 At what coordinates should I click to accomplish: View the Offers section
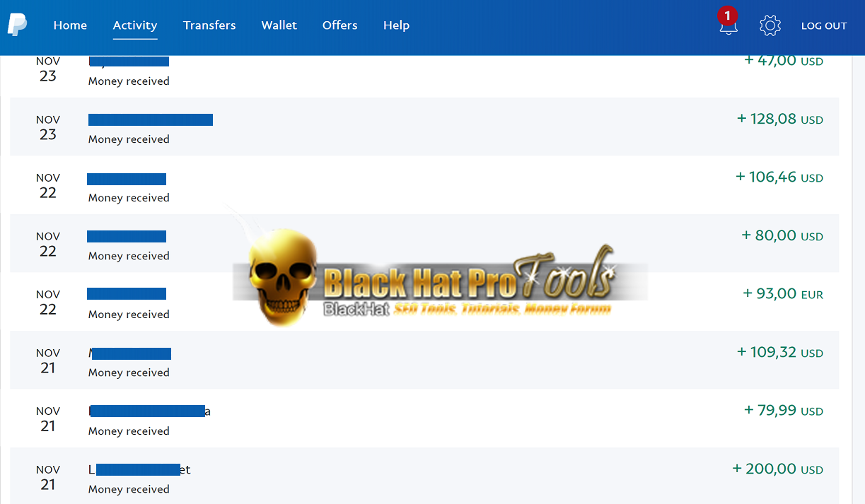340,25
